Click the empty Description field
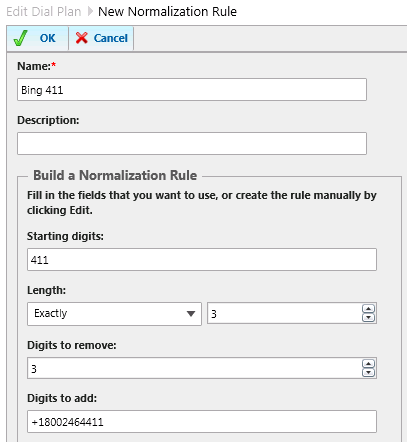This screenshot has height=442, width=407. click(192, 143)
